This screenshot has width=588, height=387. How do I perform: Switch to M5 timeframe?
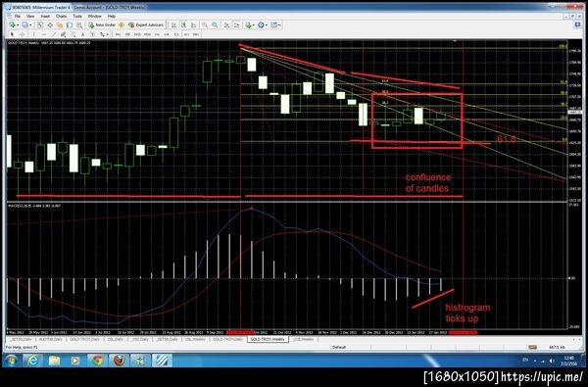click(127, 34)
